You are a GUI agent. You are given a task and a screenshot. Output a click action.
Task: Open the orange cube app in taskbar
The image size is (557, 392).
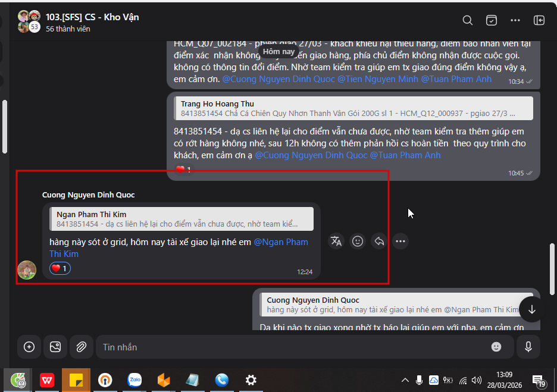tap(164, 380)
